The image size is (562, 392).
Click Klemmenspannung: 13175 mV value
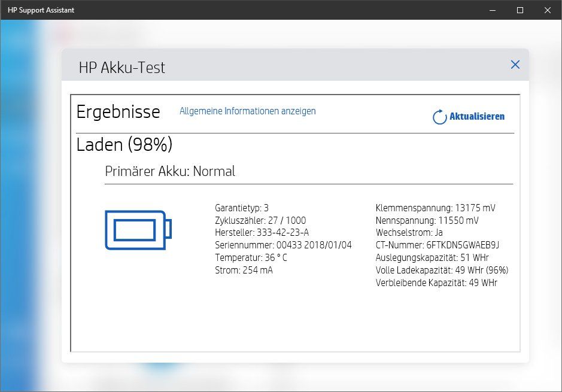[x=436, y=208]
